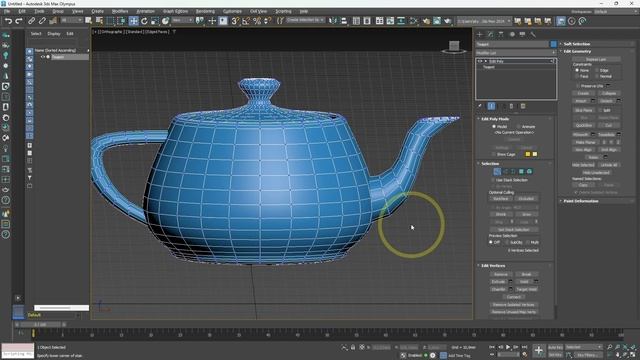Image resolution: width=640 pixels, height=360 pixels.
Task: Collapse the Selection rollout
Action: 490,163
